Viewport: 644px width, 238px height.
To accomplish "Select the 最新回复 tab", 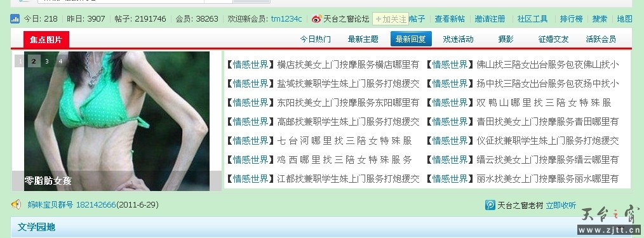I will pyautogui.click(x=411, y=39).
